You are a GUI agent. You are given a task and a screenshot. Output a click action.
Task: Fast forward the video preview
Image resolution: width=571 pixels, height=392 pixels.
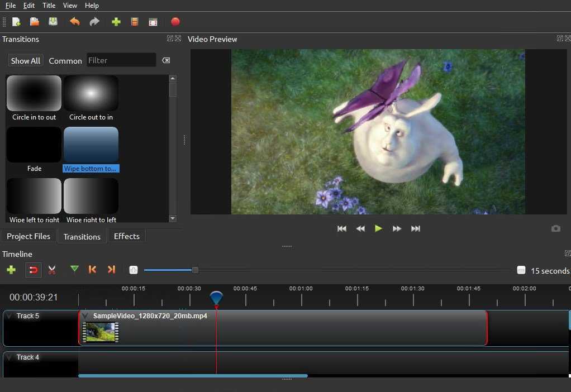(397, 228)
